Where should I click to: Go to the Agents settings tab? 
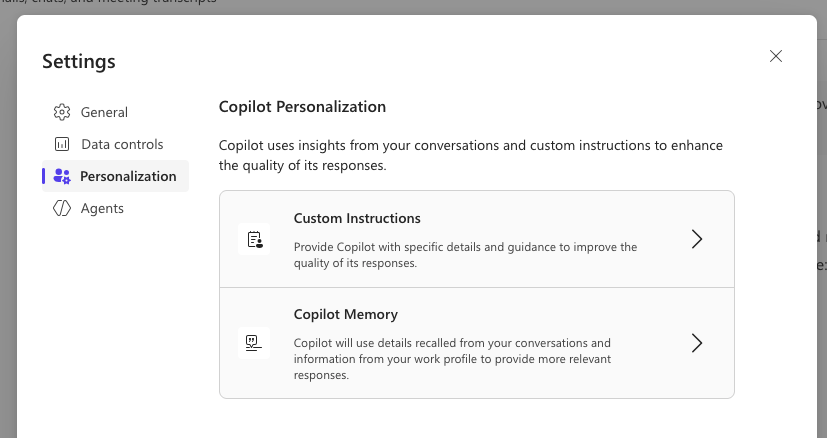[102, 208]
